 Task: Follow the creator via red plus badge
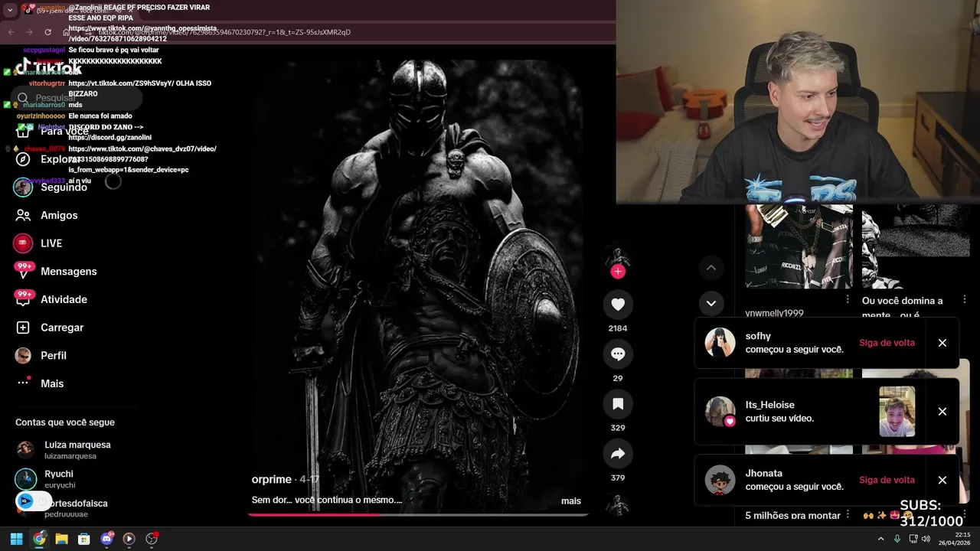618,271
